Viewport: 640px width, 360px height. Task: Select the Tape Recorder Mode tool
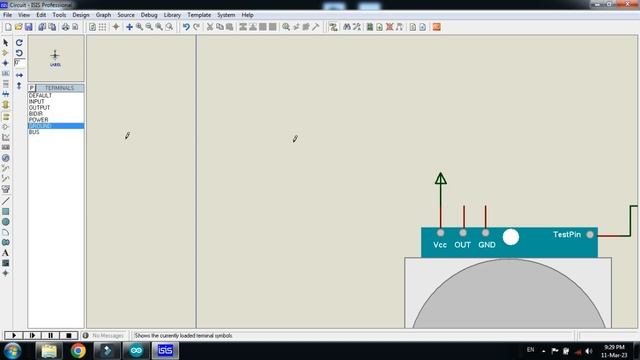click(x=5, y=147)
